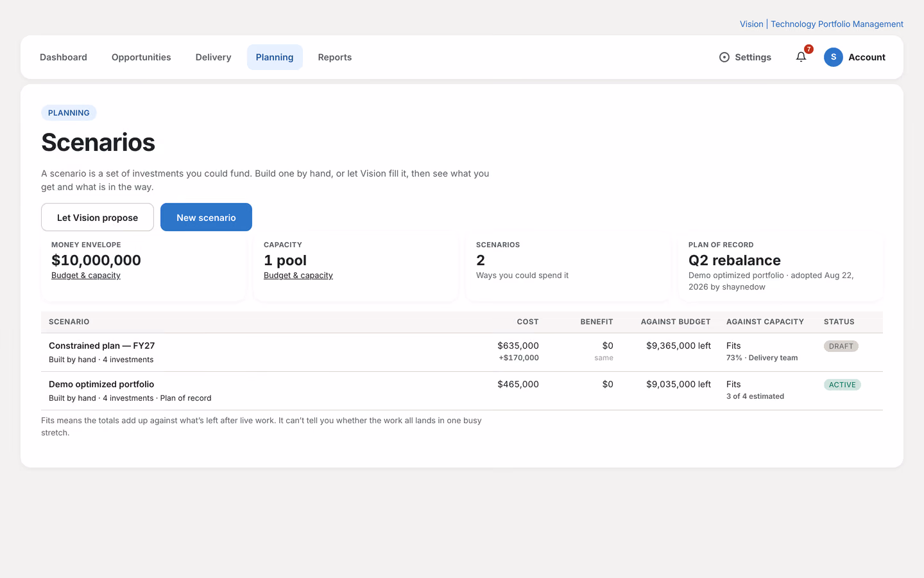Open the Account label
The width and height of the screenshot is (924, 578).
coord(867,57)
